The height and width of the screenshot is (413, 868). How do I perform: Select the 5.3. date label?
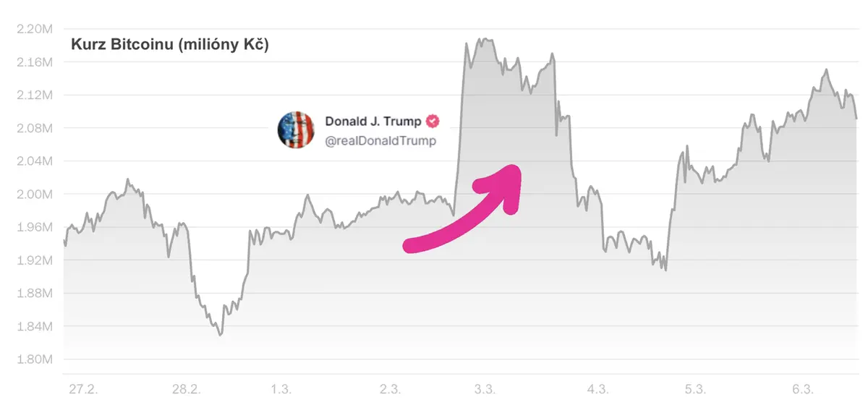click(x=695, y=390)
